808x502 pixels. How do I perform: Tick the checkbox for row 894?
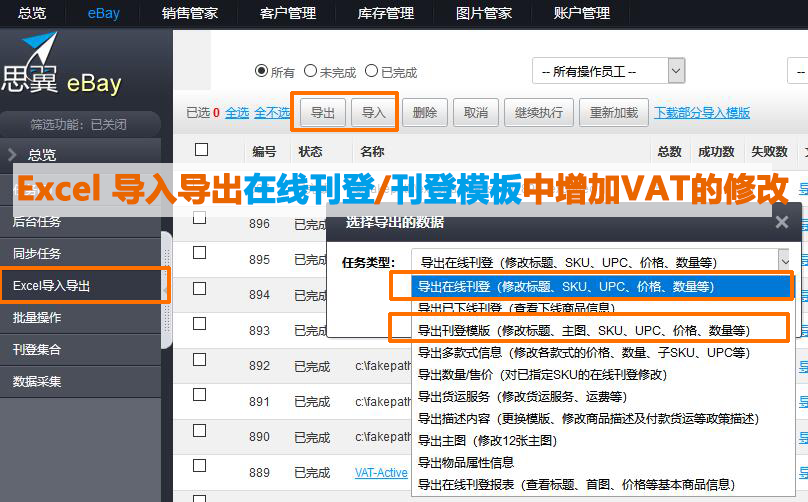coord(199,288)
